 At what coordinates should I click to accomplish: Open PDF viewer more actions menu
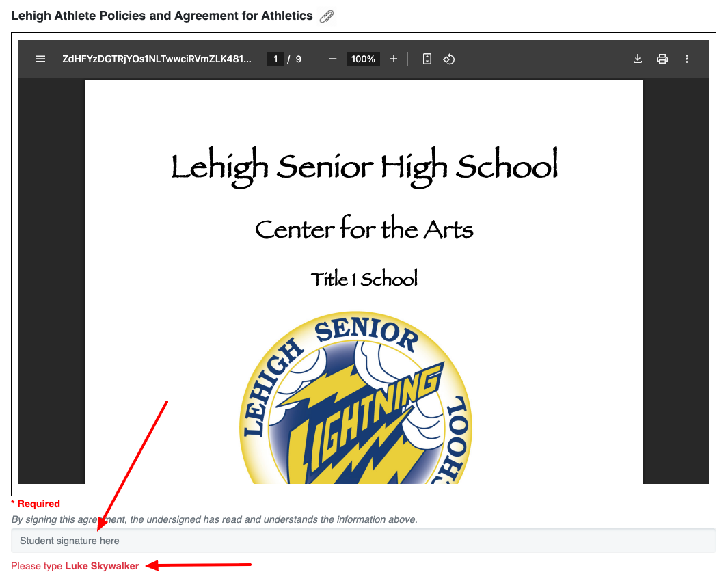(687, 59)
